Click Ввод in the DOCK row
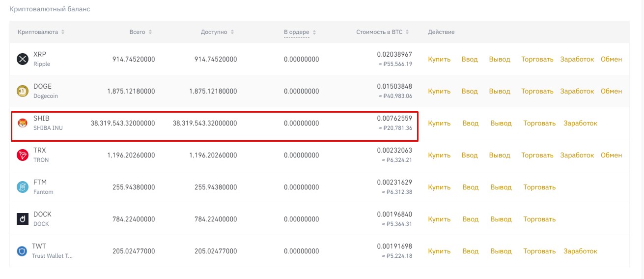 click(x=471, y=219)
